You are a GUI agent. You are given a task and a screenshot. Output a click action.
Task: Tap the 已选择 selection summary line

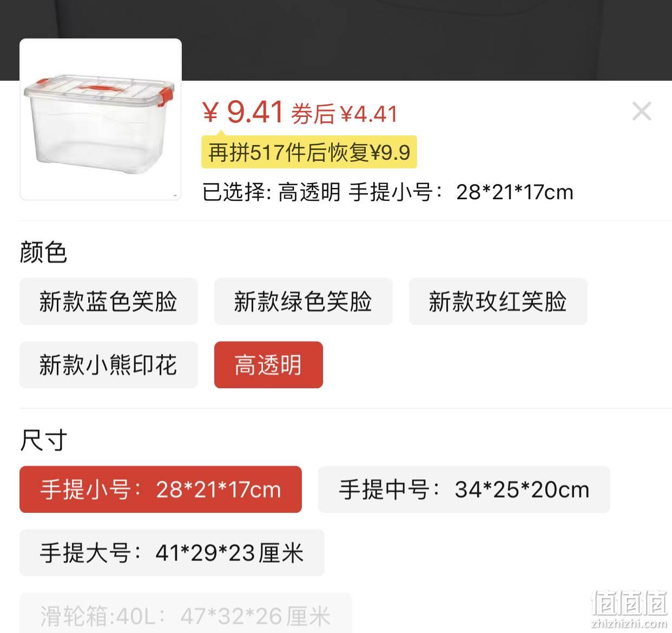[388, 192]
